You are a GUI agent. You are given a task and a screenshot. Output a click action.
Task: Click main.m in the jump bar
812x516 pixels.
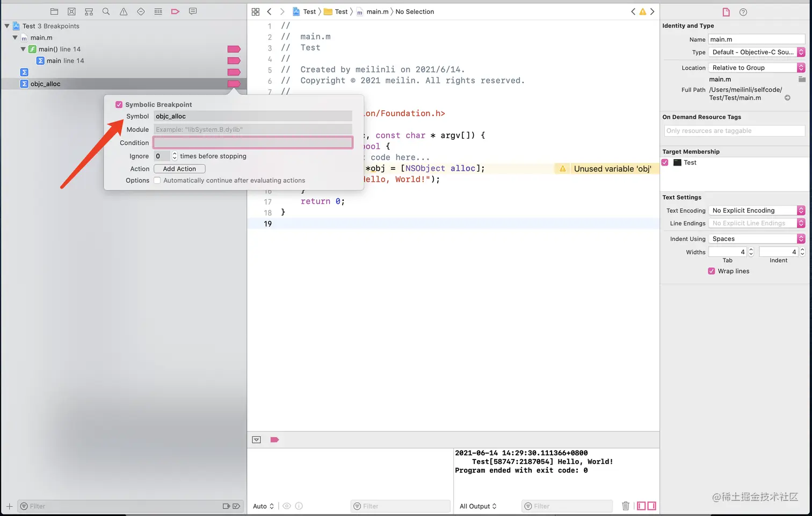pos(372,11)
